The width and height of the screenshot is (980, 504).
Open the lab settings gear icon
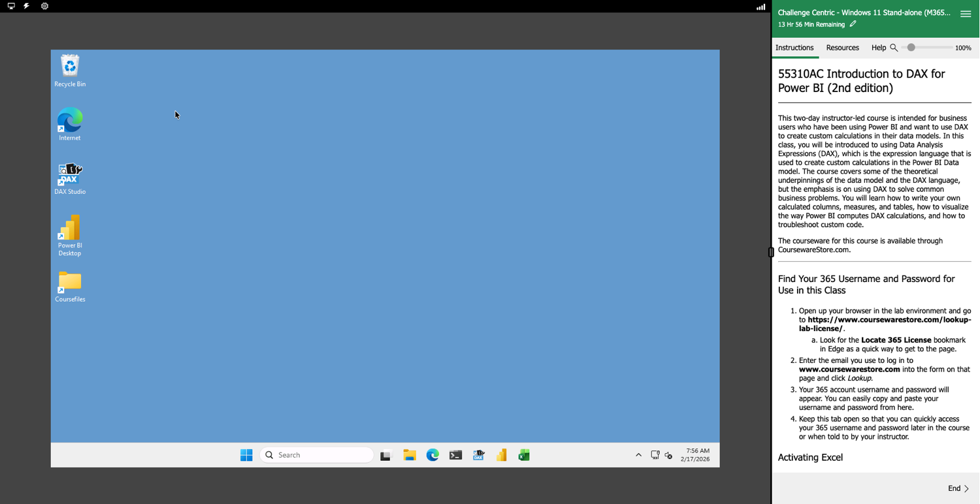pyautogui.click(x=44, y=7)
